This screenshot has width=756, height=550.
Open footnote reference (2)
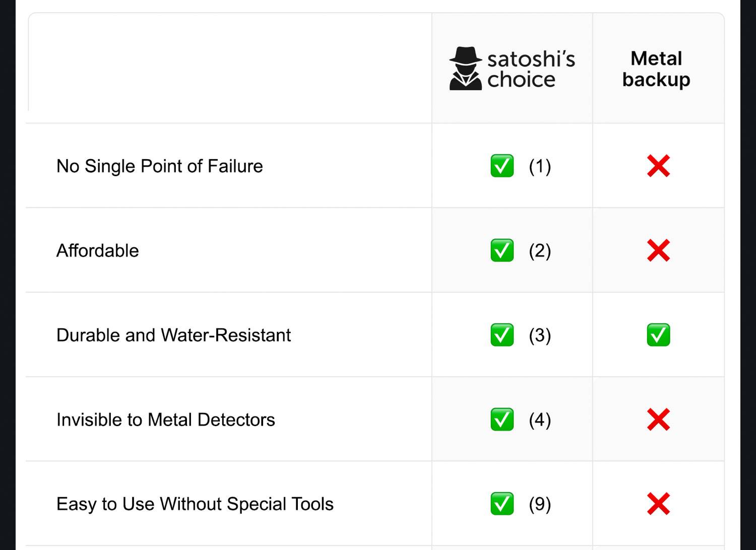pos(540,251)
